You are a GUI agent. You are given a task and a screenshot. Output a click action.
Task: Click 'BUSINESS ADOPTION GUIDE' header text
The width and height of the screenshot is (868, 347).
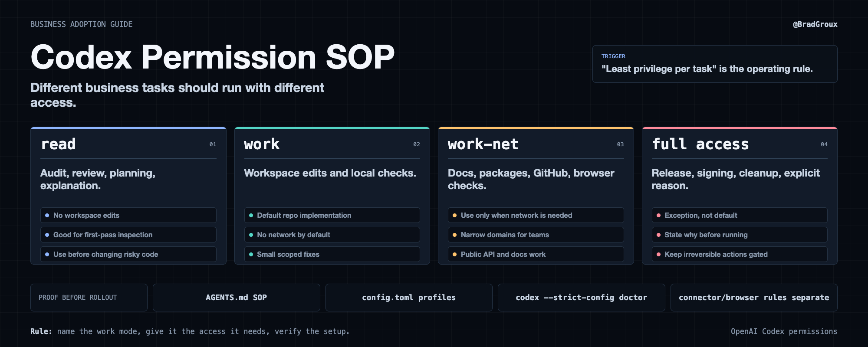(x=82, y=24)
